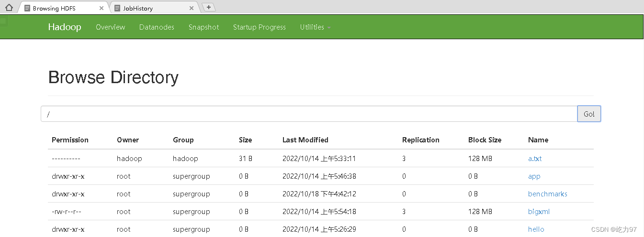This screenshot has height=237, width=644.
Task: Select '31 B' size cell
Action: click(x=246, y=158)
